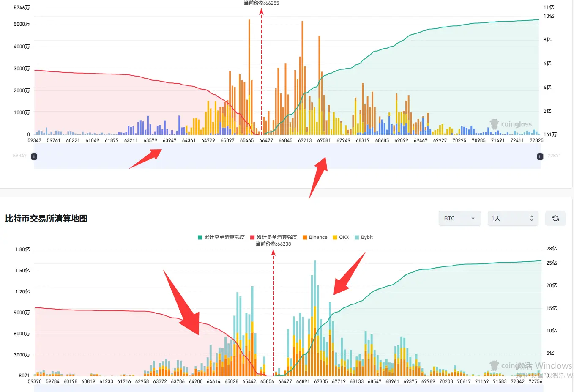
Task: Open the 1天 time range selector
Action: [x=513, y=218]
